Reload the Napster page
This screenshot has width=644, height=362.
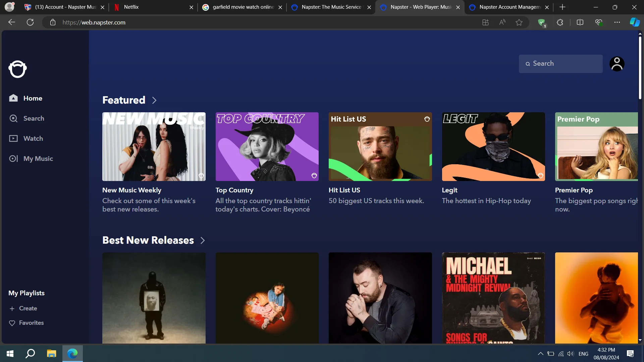tap(30, 22)
